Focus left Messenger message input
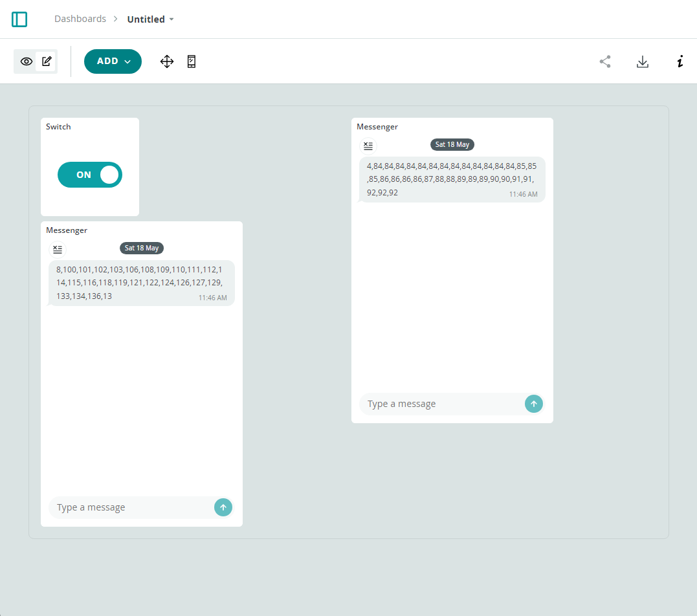 click(131, 507)
